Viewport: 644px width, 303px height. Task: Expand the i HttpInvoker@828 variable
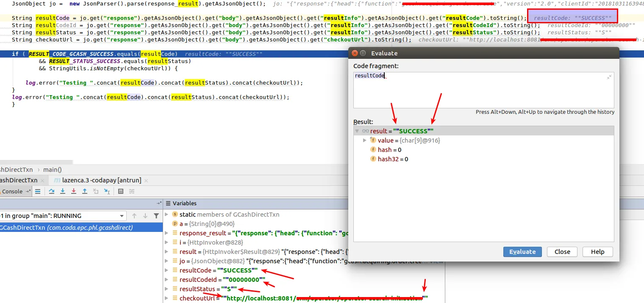pyautogui.click(x=167, y=242)
